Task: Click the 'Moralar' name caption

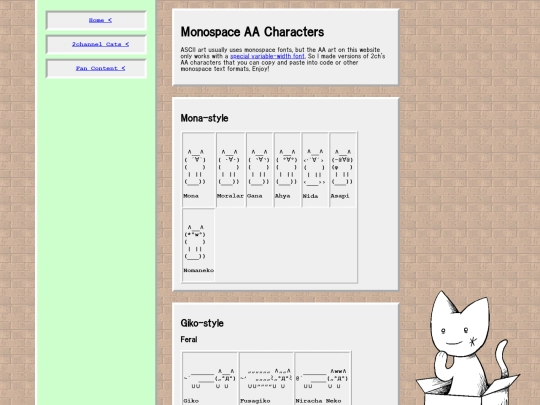Action: (230, 196)
